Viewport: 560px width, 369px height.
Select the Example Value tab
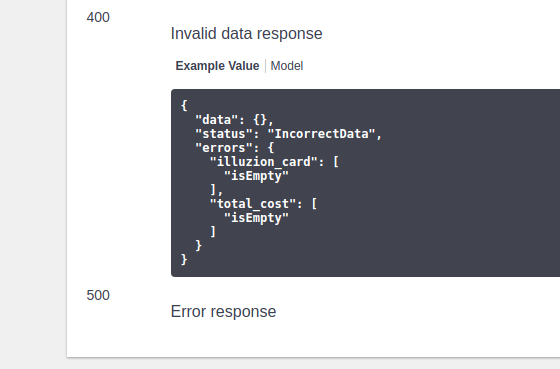pyautogui.click(x=217, y=66)
